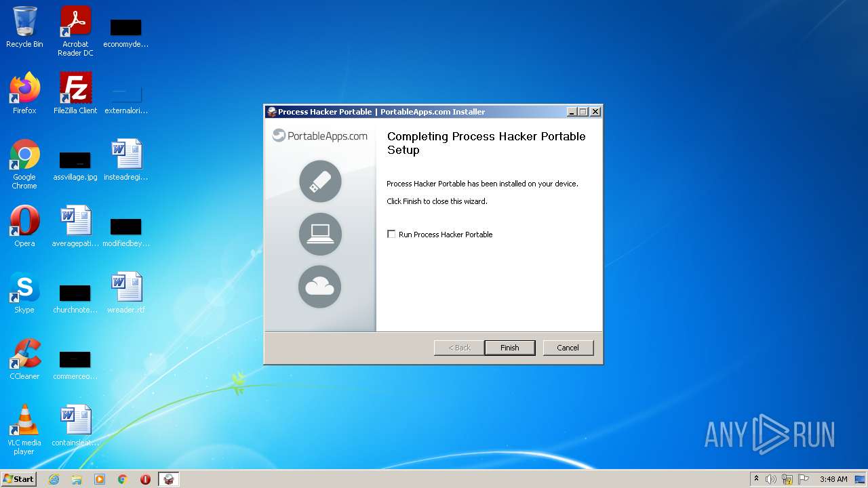Open the Start menu

pos(18,479)
